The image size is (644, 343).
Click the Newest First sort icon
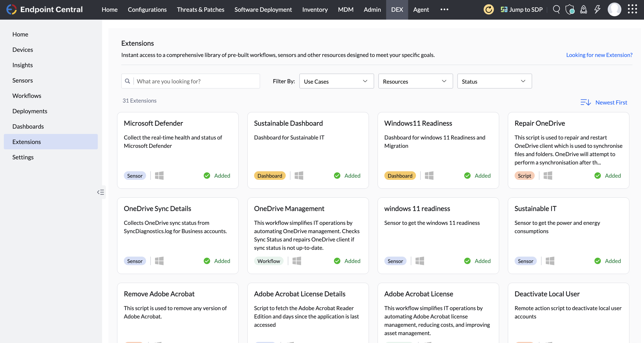585,102
